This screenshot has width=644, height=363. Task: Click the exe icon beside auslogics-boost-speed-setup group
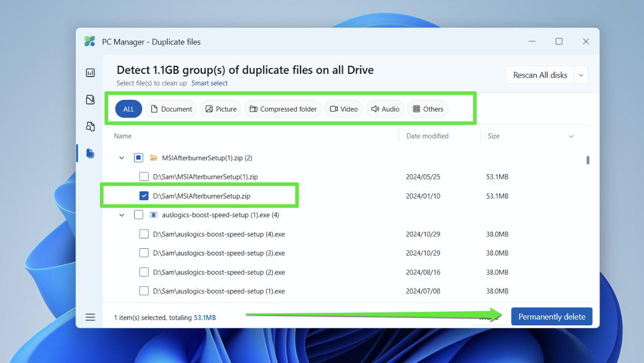pos(153,215)
